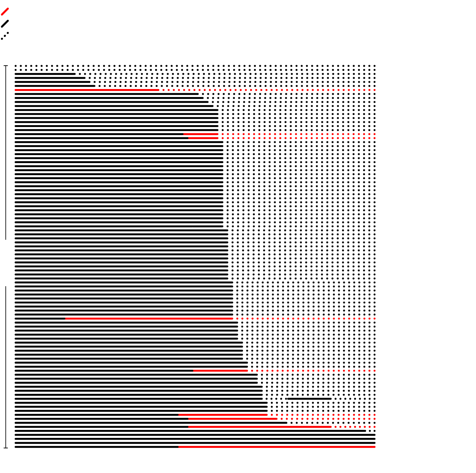Click the red solid line legend icon

click(x=5, y=12)
